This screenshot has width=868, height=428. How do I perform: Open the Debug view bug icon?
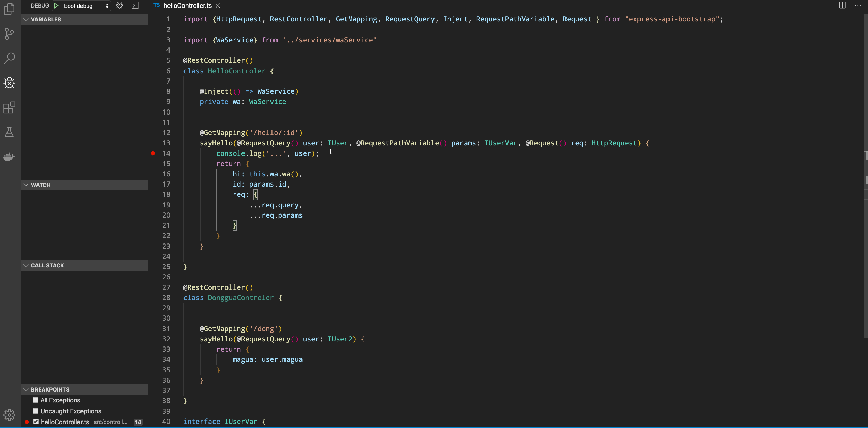pyautogui.click(x=10, y=83)
